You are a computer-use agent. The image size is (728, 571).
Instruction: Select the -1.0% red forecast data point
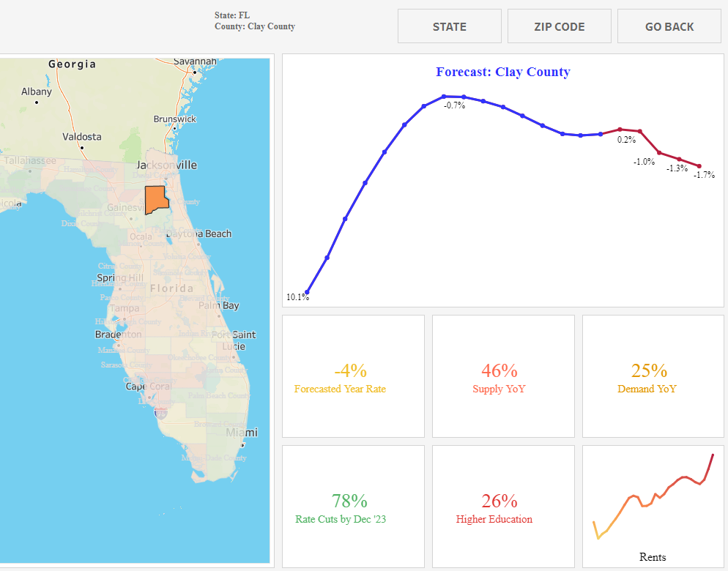660,153
